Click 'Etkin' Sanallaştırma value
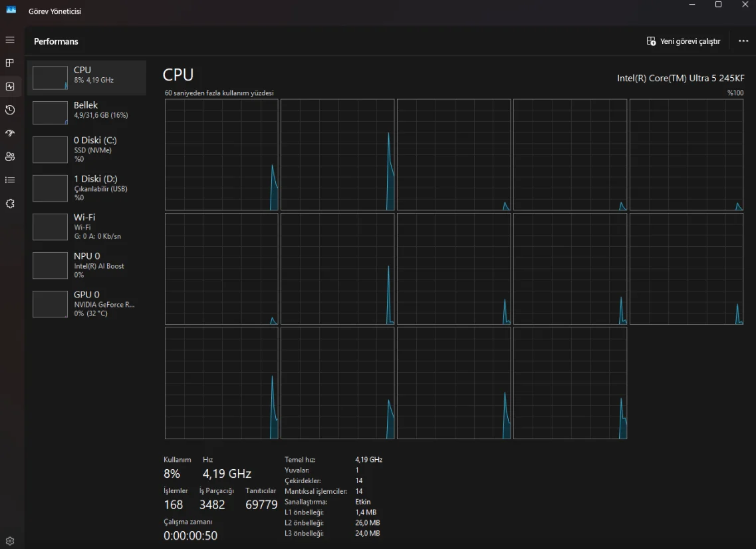The image size is (756, 549). point(363,502)
